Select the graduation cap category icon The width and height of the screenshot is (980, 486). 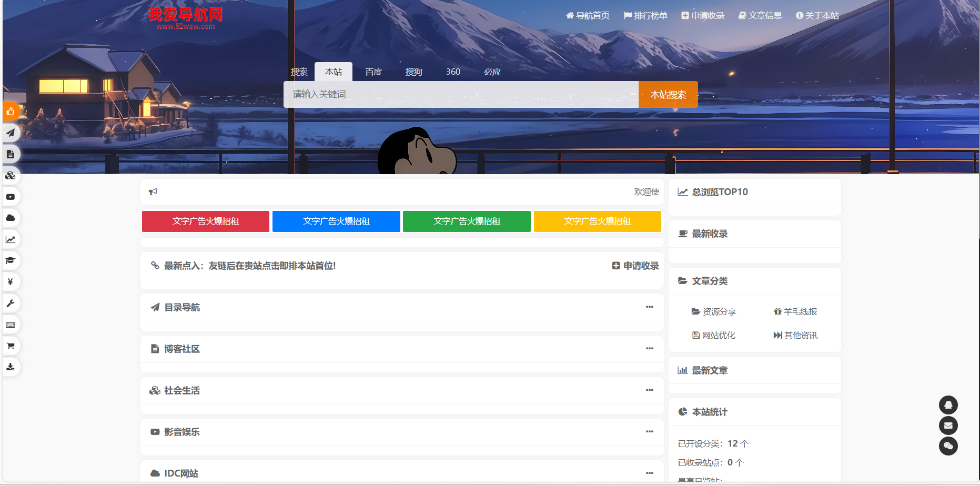[x=11, y=260]
